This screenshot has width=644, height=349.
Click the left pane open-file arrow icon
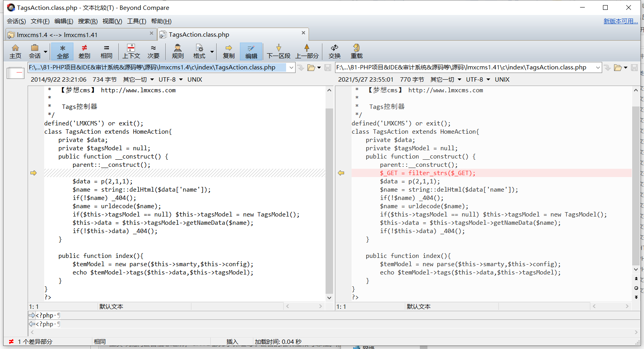click(x=301, y=68)
